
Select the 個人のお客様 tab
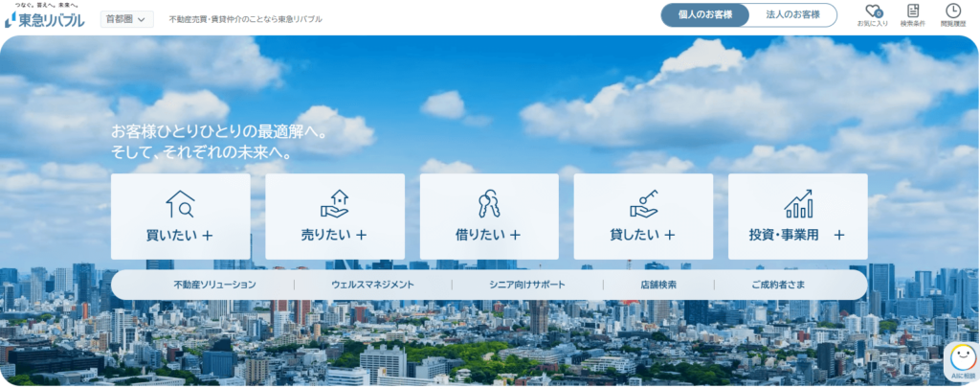click(x=705, y=15)
